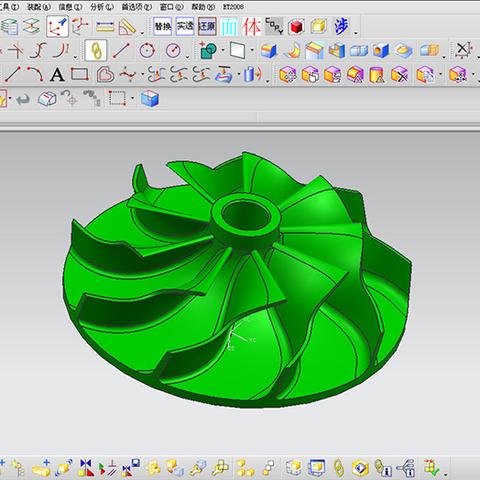This screenshot has width=480, height=480.
Task: Click the offset curve heart-shaped icon
Action: (105, 74)
